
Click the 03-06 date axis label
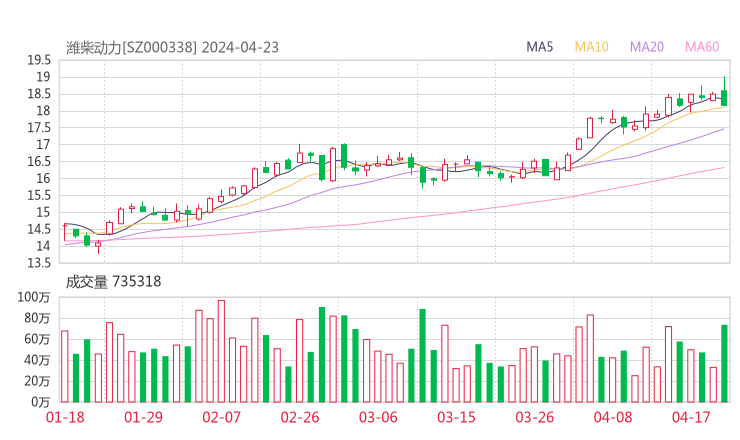point(378,417)
